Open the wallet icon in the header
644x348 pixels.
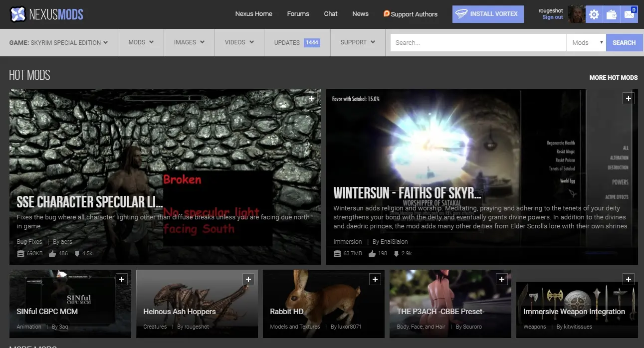(611, 14)
